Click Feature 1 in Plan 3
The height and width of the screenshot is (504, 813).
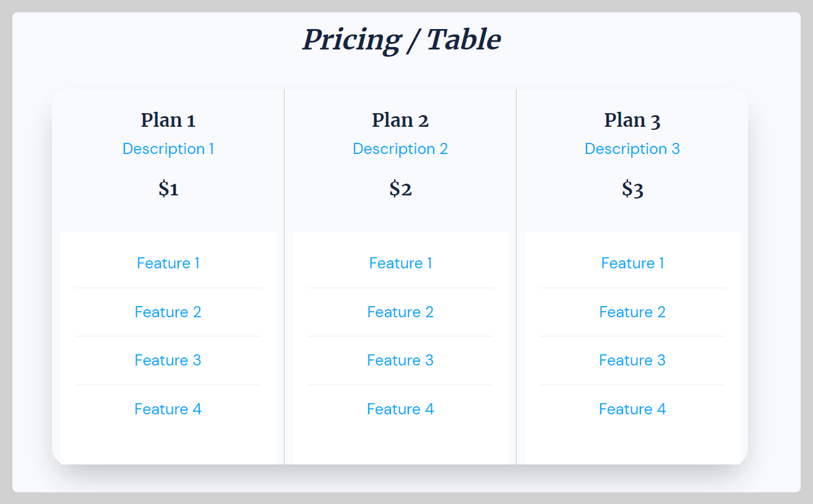tap(632, 263)
